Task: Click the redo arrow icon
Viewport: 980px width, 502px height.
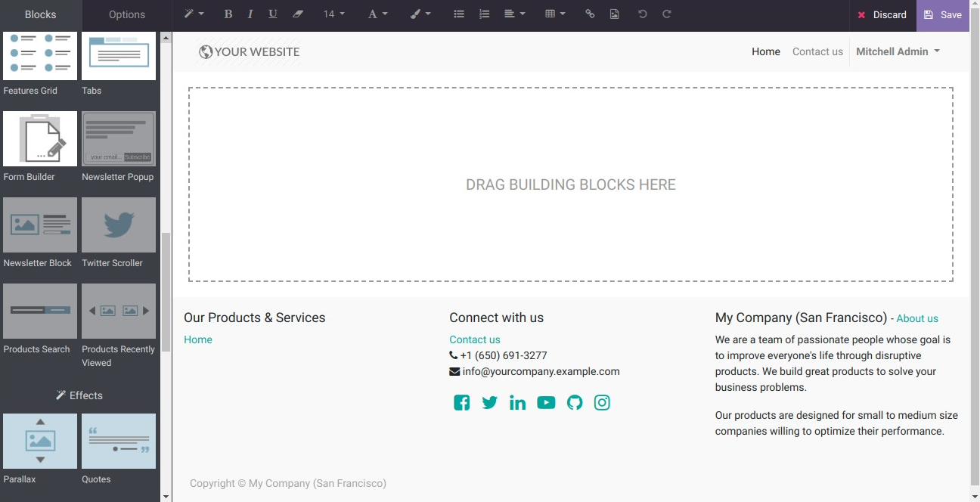Action: pyautogui.click(x=667, y=14)
